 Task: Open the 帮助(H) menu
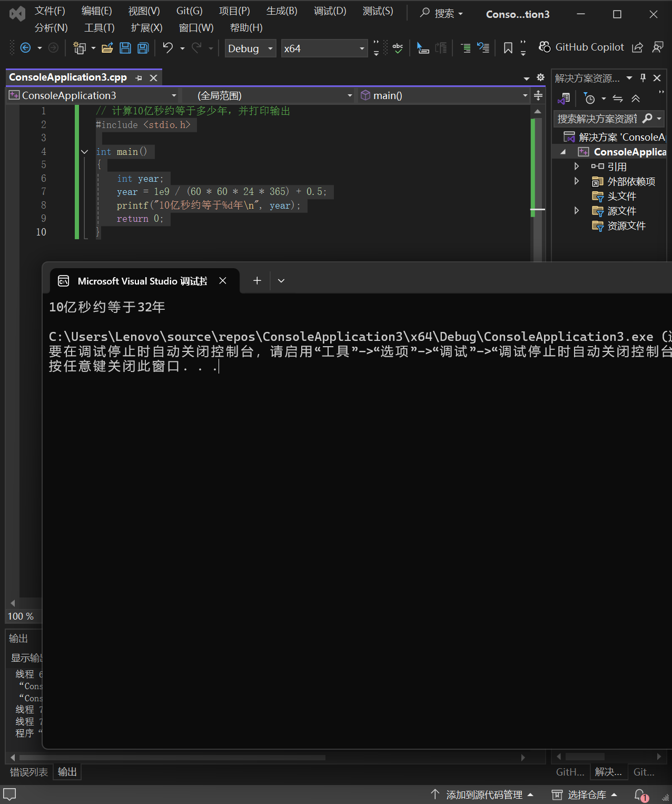[x=246, y=28]
